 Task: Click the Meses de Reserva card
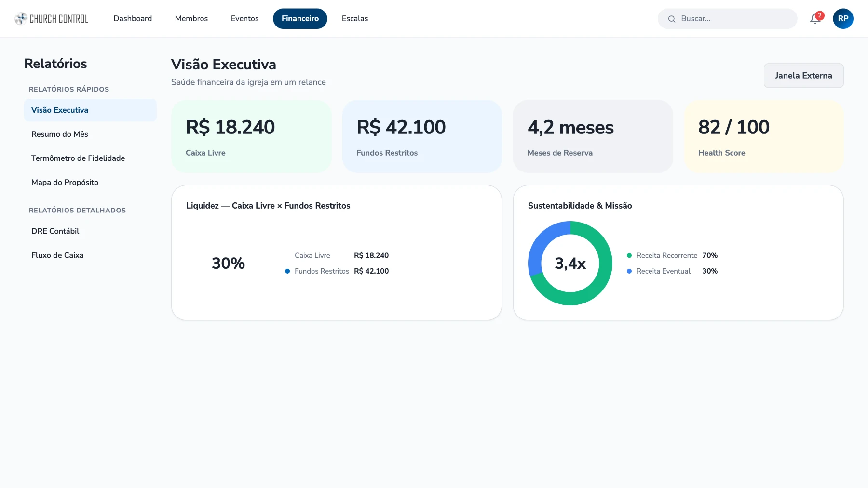(593, 137)
